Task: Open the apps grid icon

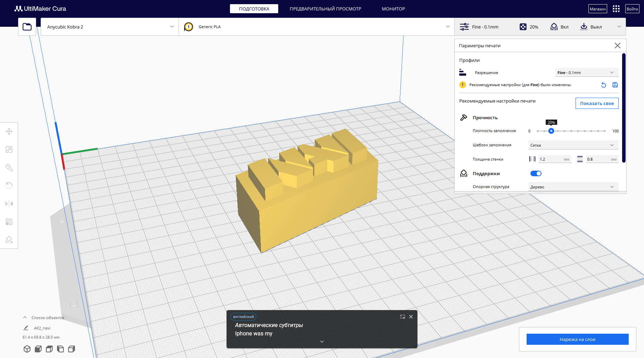Action: 616,9
